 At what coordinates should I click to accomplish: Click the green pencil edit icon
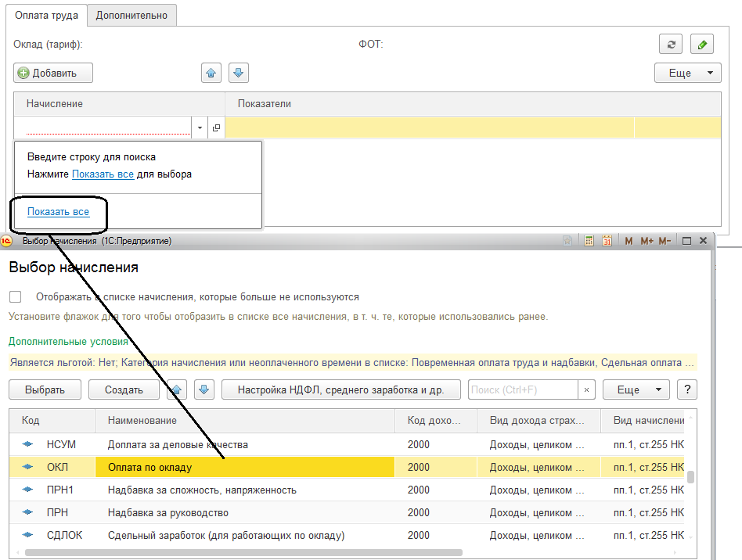702,45
